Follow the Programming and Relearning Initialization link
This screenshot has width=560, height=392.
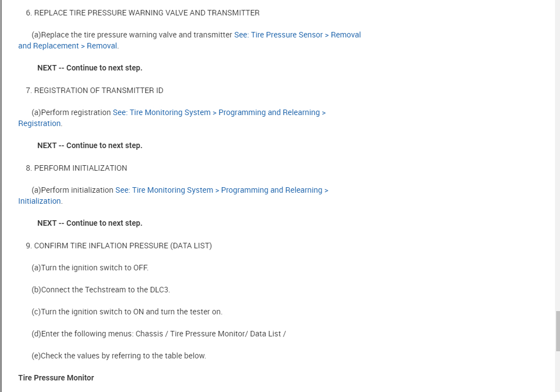pyautogui.click(x=221, y=190)
